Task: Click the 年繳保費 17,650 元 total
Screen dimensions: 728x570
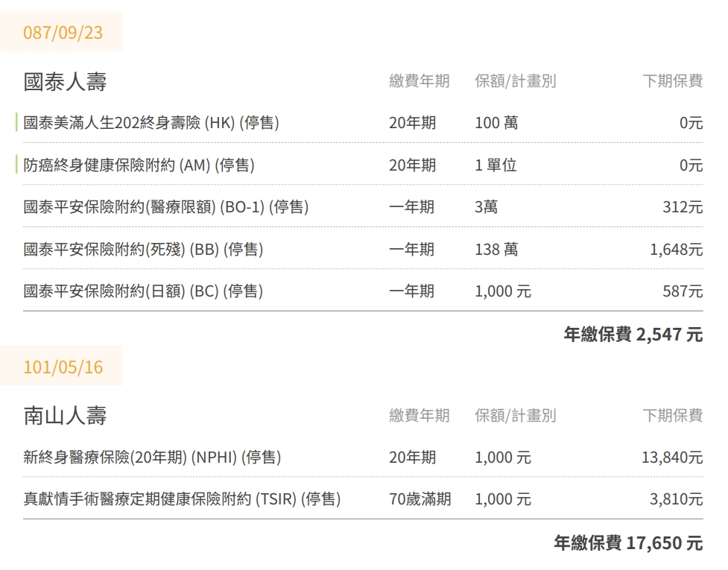Action: click(628, 542)
